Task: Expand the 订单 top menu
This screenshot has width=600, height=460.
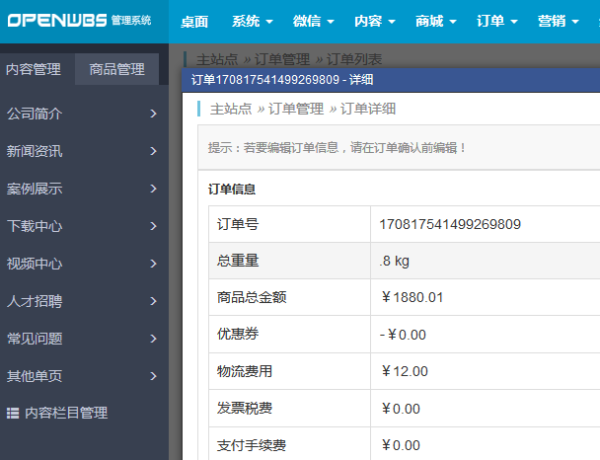Action: (496, 21)
